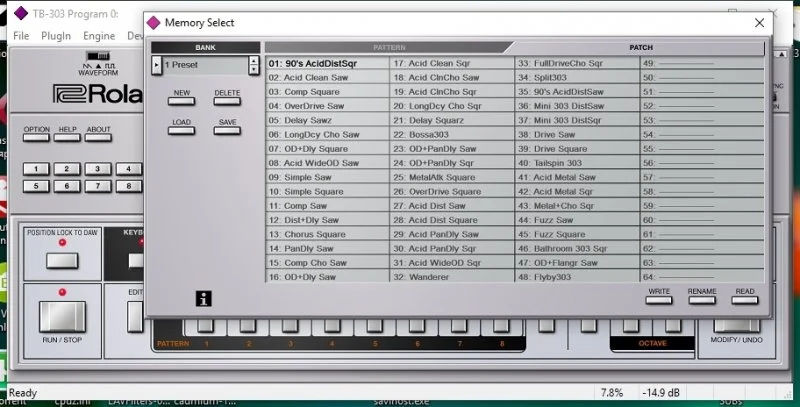Click the WRITE button

(659, 300)
